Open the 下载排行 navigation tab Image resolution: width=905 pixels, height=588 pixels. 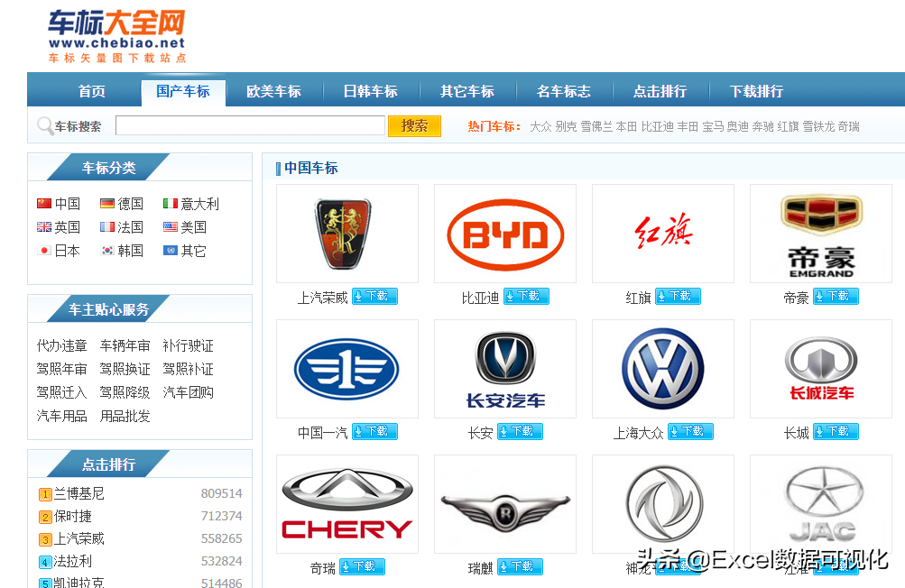tap(756, 91)
